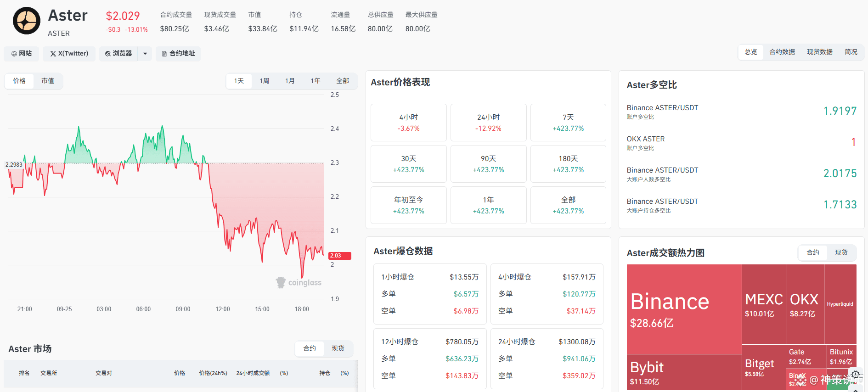Image resolution: width=868 pixels, height=392 pixels.
Task: Switch the heatmap to 现货
Action: (x=841, y=252)
